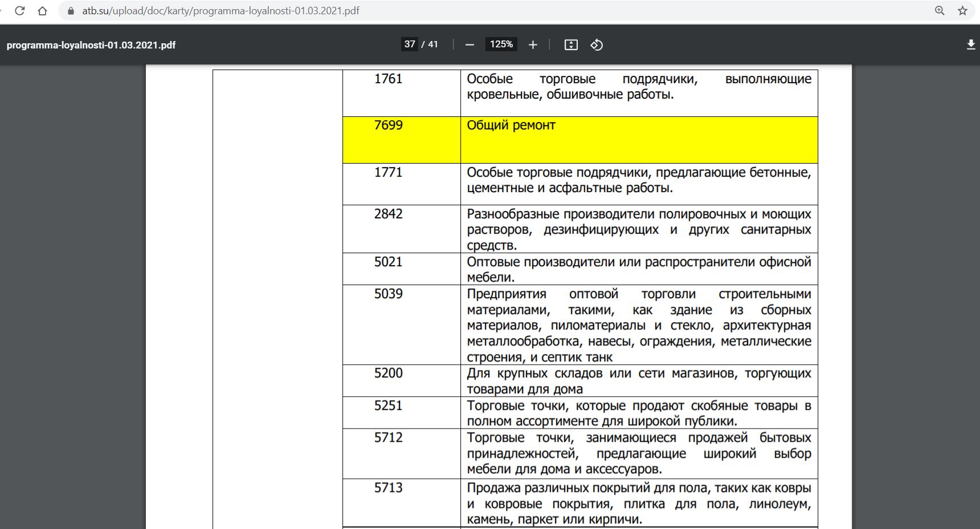The width and height of the screenshot is (980, 529).
Task: Select code 5712 in the table
Action: click(388, 437)
